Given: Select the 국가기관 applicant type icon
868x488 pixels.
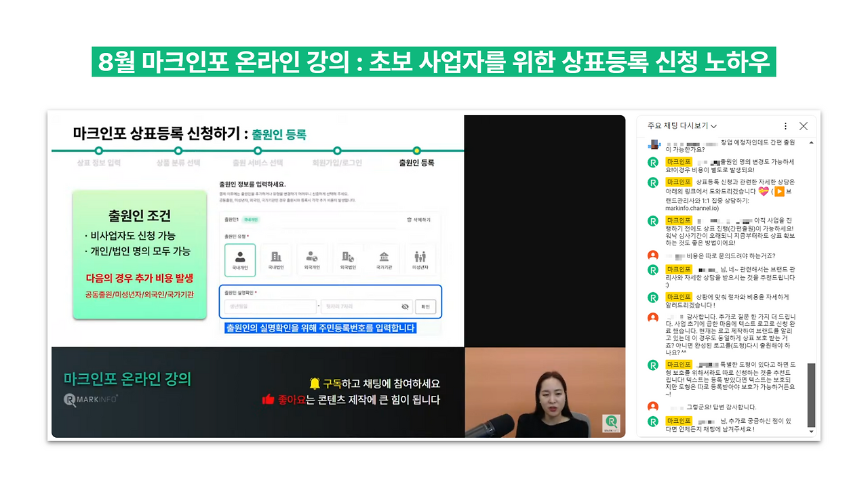Looking at the screenshot, I should tap(384, 260).
